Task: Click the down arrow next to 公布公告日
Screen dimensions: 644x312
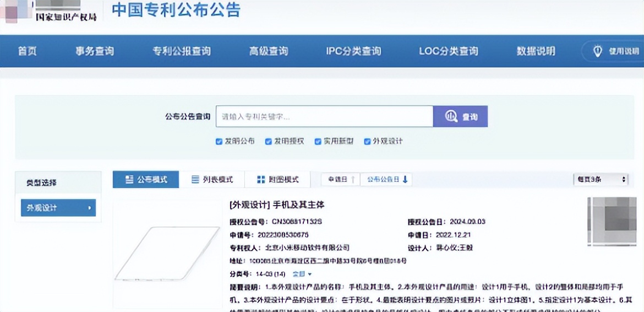Action: point(405,179)
